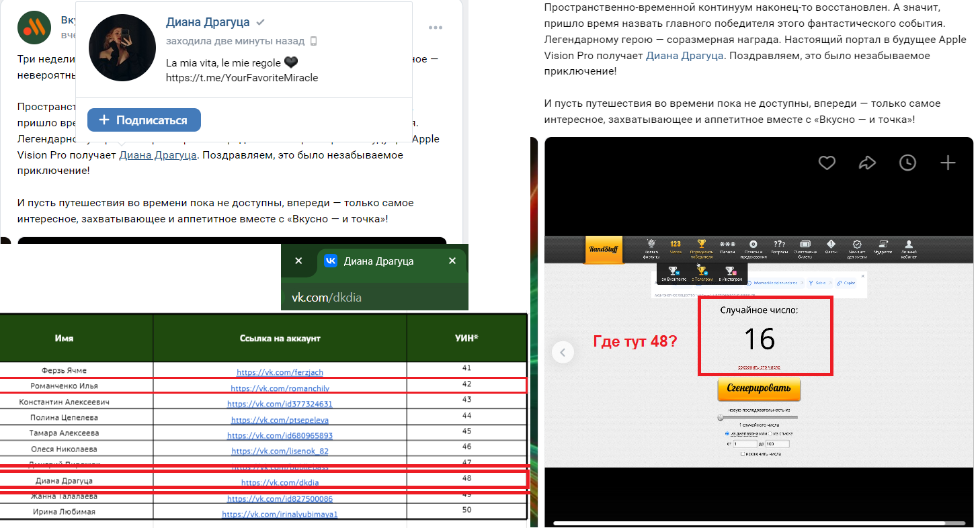Click the mobile phone status icon
Image resolution: width=980 pixels, height=528 pixels.
(x=313, y=41)
